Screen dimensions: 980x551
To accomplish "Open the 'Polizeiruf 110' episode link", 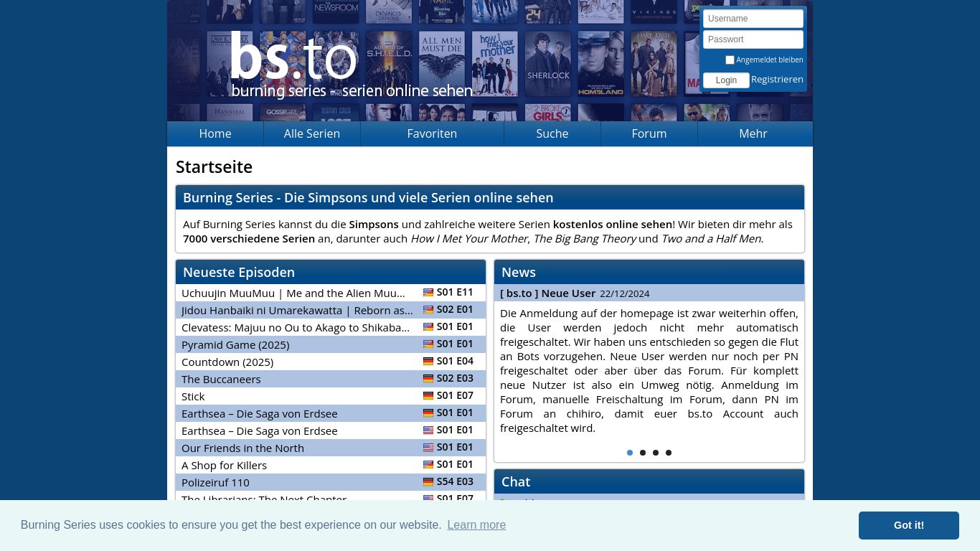I will pyautogui.click(x=215, y=482).
